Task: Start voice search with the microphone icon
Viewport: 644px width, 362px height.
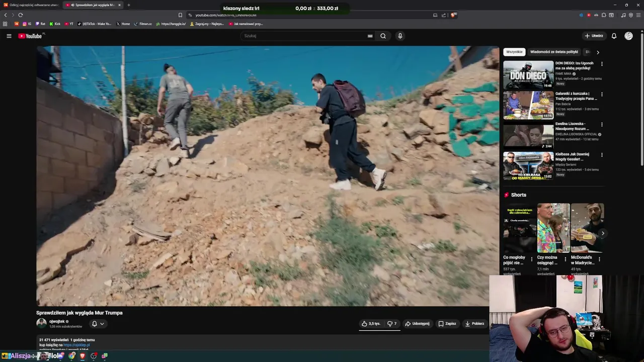Action: (x=400, y=36)
